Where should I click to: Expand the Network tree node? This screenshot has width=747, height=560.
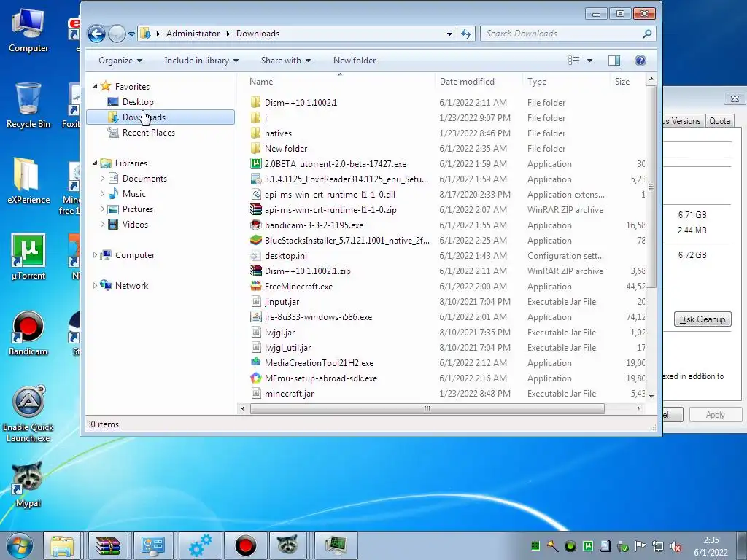pos(95,285)
